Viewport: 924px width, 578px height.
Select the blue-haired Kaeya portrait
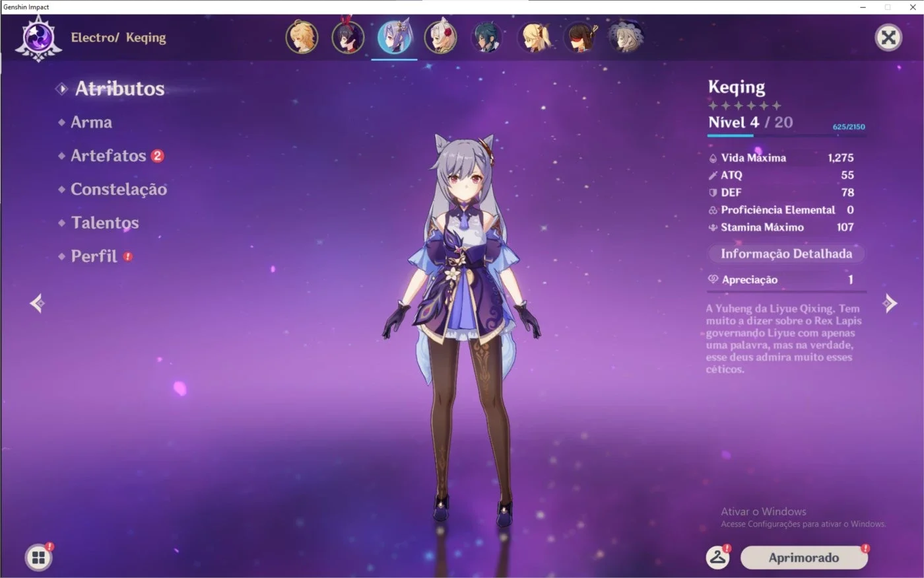[x=486, y=37]
